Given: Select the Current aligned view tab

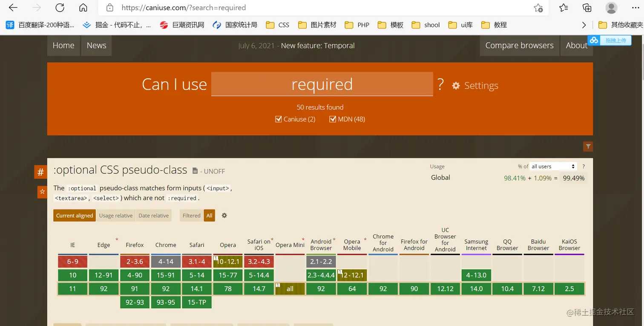Looking at the screenshot, I should [75, 215].
